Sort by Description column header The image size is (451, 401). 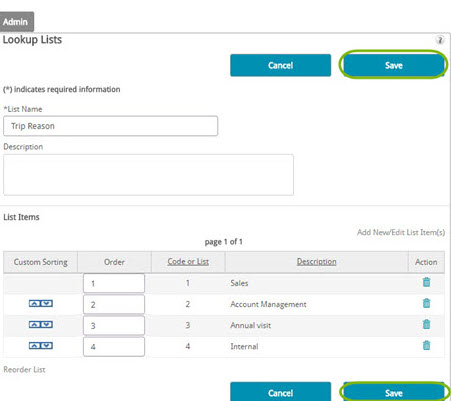tap(316, 262)
